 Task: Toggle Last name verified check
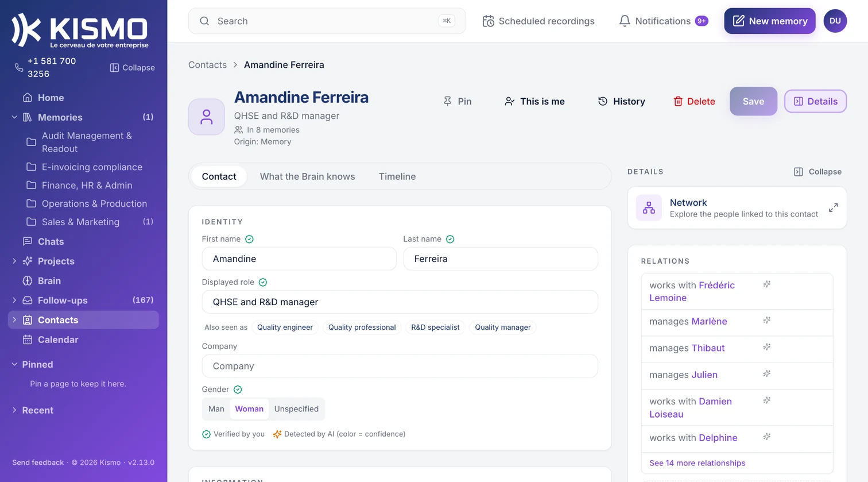(450, 239)
